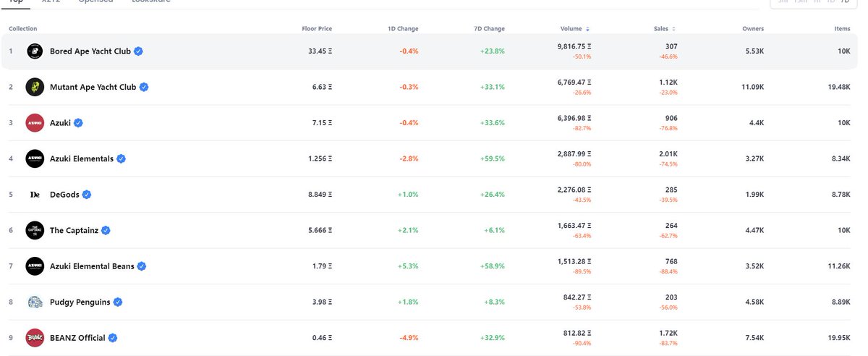Sort table by Floor Price column
Viewport: 868px width, 356px height.
pos(317,29)
